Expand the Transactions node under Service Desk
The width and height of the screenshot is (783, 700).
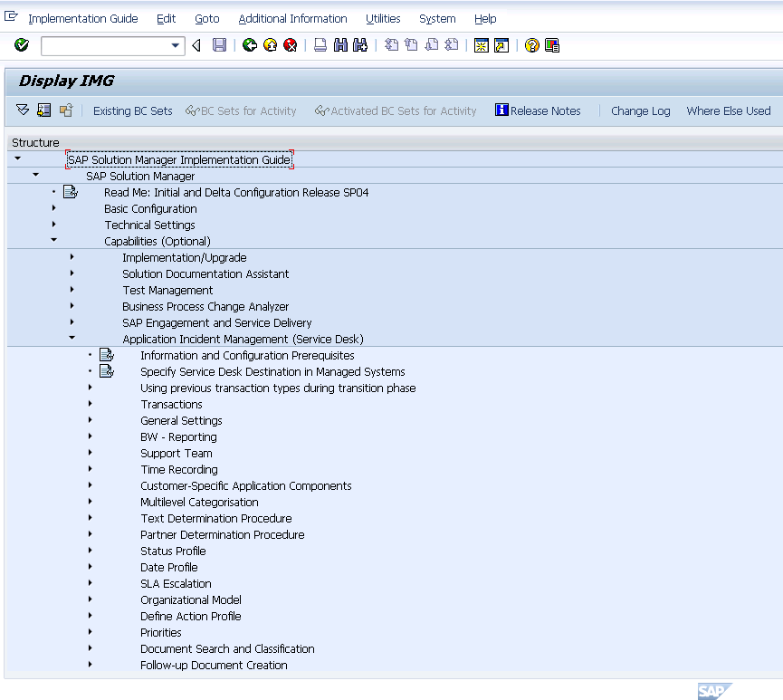coord(90,404)
